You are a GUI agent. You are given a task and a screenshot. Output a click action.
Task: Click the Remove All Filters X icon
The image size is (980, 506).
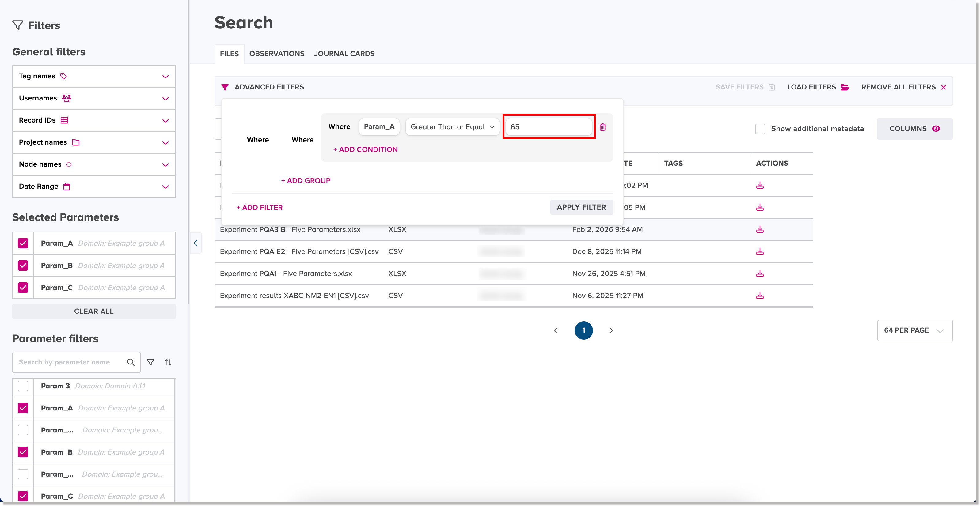pyautogui.click(x=944, y=87)
